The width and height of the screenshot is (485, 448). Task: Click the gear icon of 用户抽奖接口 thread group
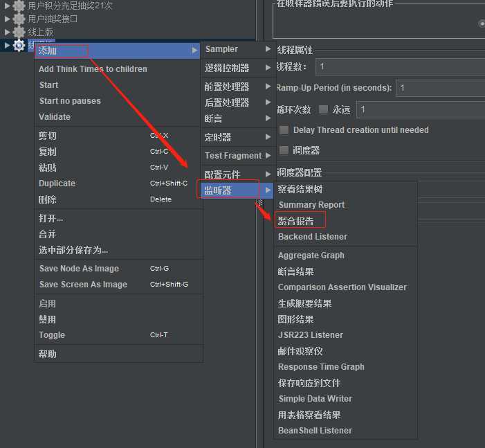point(19,19)
